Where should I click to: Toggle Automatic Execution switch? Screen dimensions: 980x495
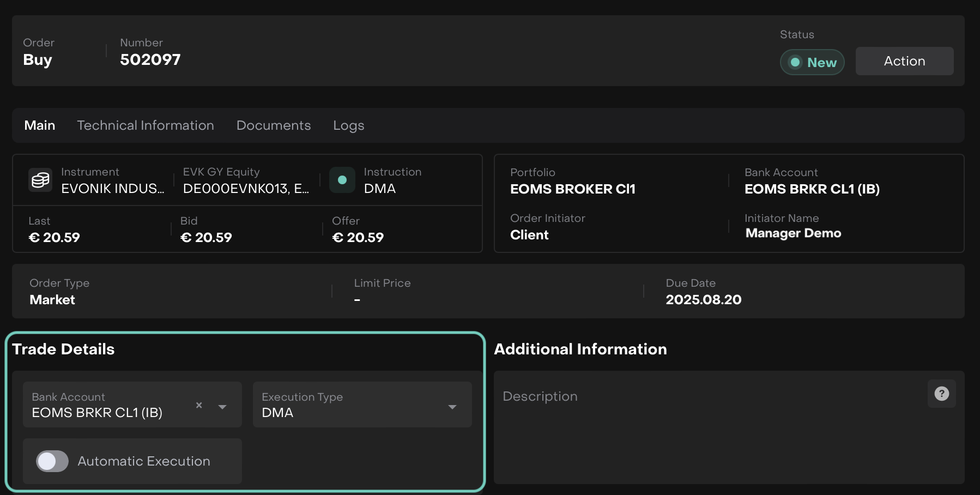coord(52,461)
